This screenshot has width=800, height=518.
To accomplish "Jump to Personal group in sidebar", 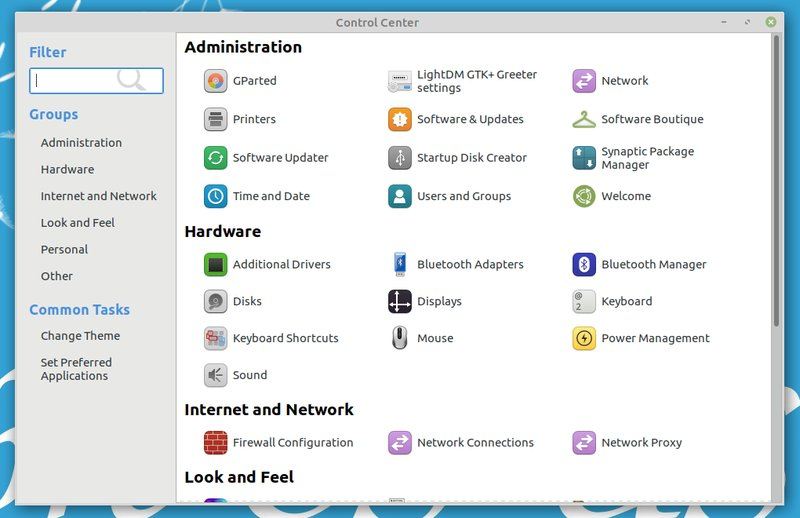I will tap(64, 250).
